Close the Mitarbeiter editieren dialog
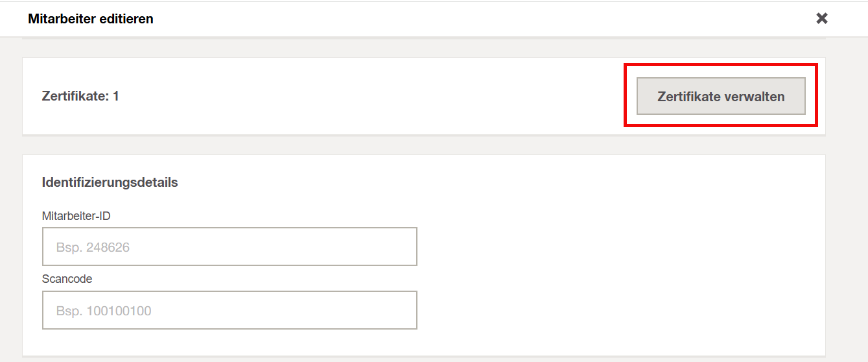Screen dimensions: 868x362 [821, 18]
